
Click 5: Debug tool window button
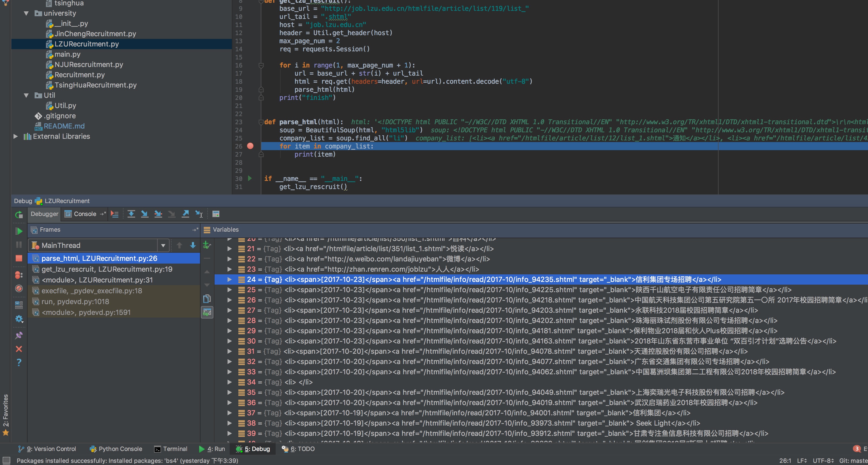[253, 449]
